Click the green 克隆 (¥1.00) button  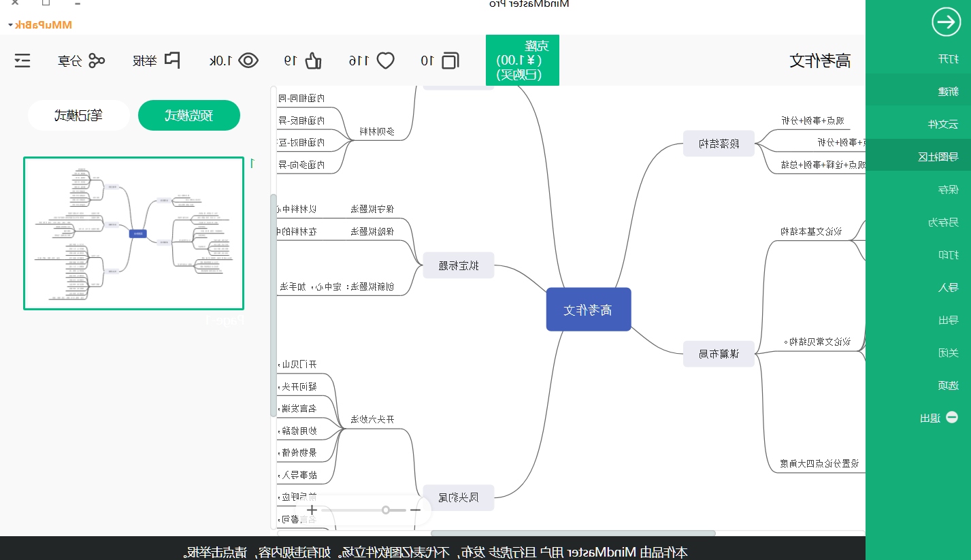523,61
